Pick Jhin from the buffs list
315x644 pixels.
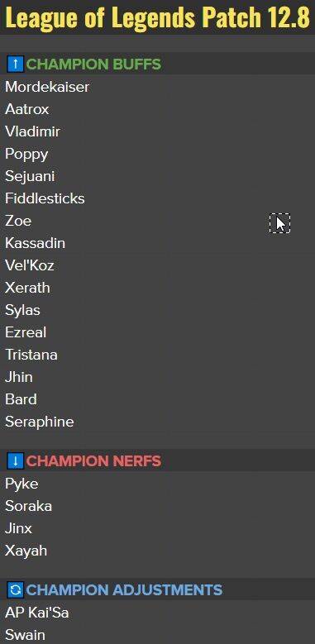[x=19, y=377]
